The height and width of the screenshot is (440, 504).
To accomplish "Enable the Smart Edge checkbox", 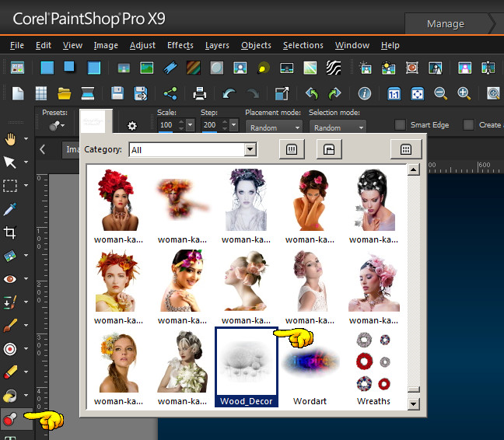I will 400,124.
